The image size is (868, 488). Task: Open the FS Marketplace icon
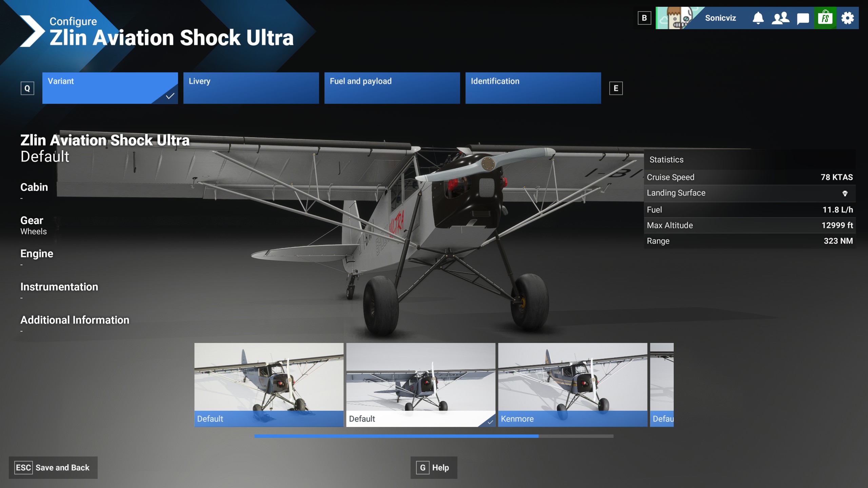coord(825,18)
